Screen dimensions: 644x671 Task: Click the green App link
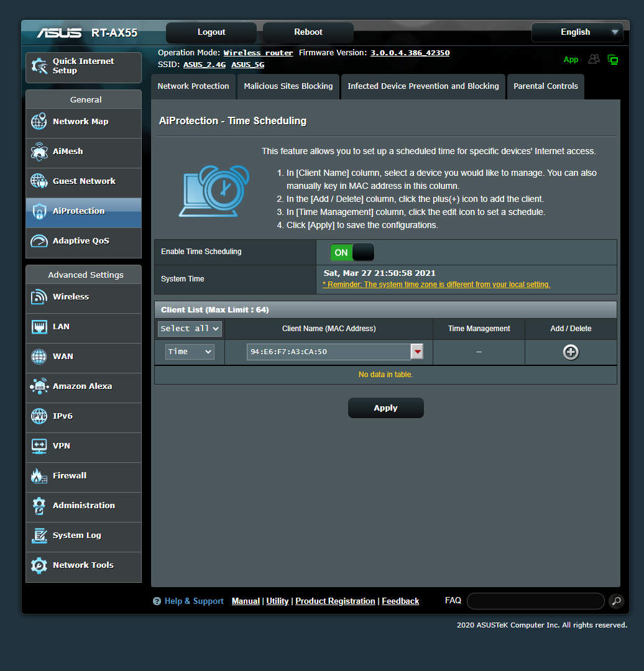tap(571, 60)
